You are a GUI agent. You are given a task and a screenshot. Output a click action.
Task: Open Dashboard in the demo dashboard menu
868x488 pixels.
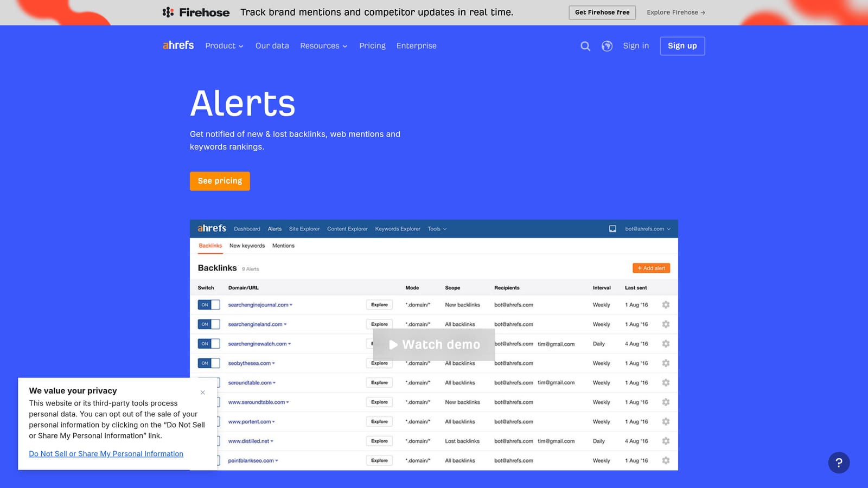pos(247,229)
